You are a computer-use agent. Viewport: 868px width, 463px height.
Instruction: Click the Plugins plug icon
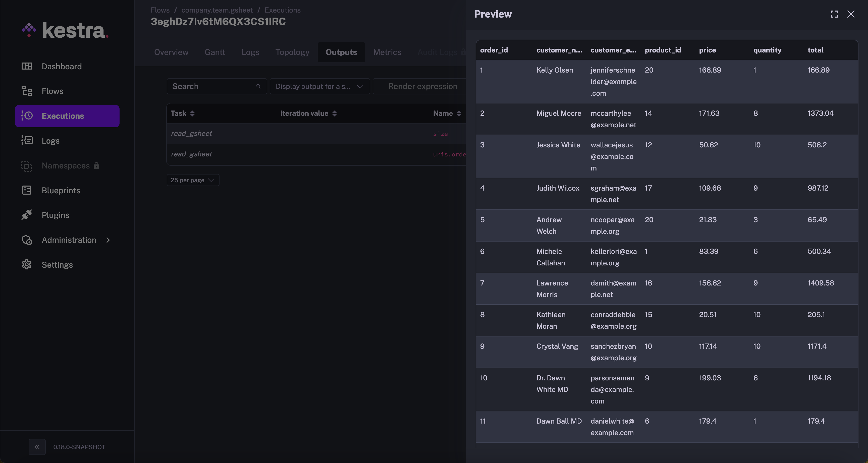(x=27, y=215)
